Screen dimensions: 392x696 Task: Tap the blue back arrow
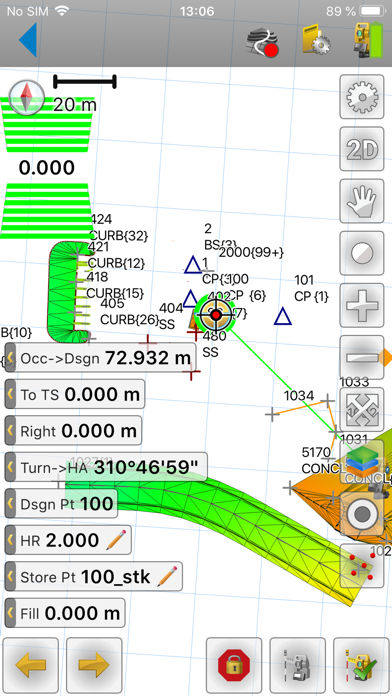pyautogui.click(x=28, y=40)
